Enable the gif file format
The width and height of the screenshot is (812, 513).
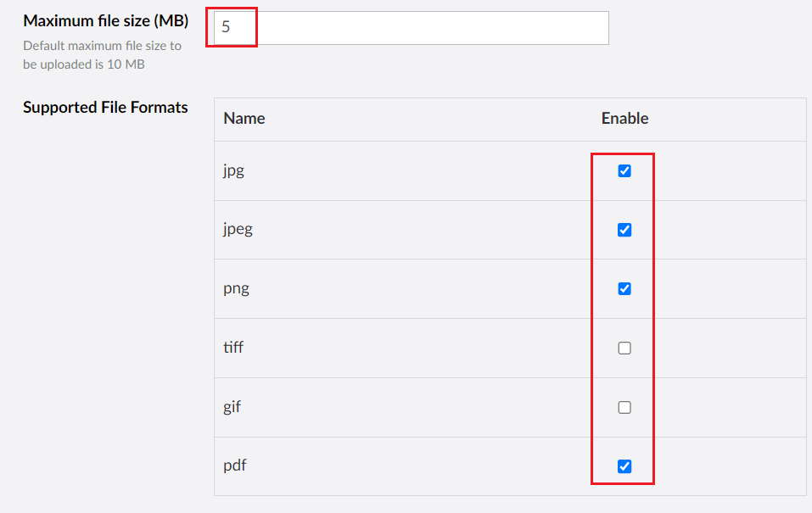tap(624, 407)
